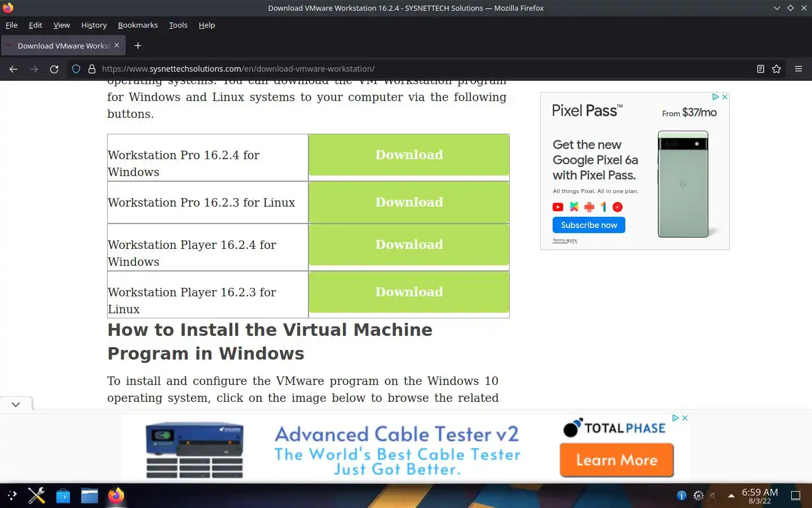This screenshot has height=508, width=812.
Task: Click the forward navigation arrow
Action: coord(34,69)
